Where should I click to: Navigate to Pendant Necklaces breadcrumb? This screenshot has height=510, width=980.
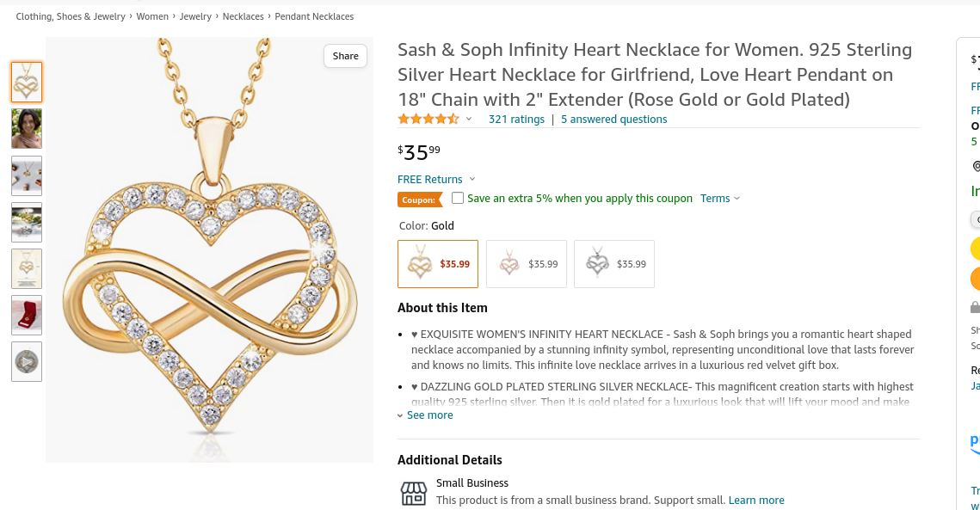tap(314, 16)
